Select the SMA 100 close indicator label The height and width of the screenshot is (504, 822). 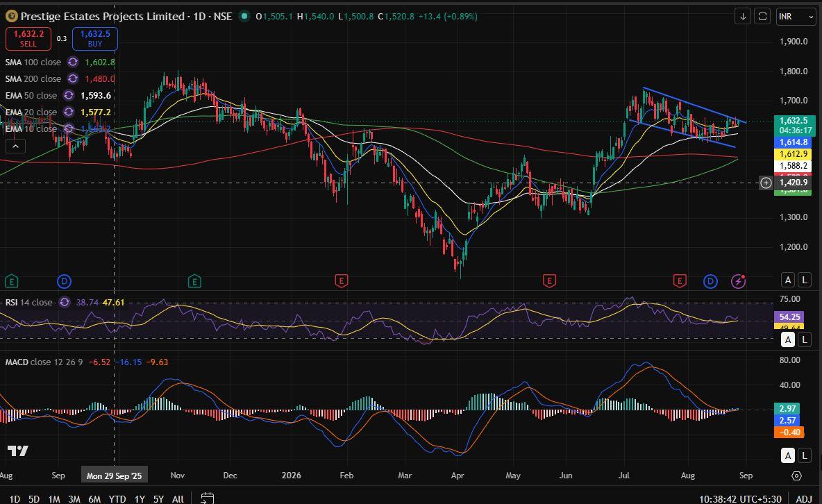33,62
